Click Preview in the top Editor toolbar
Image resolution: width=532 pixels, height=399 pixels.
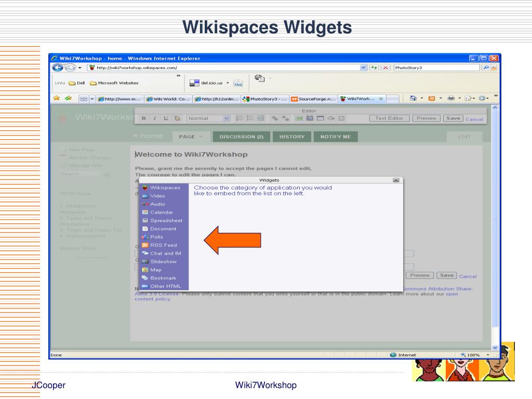point(427,118)
